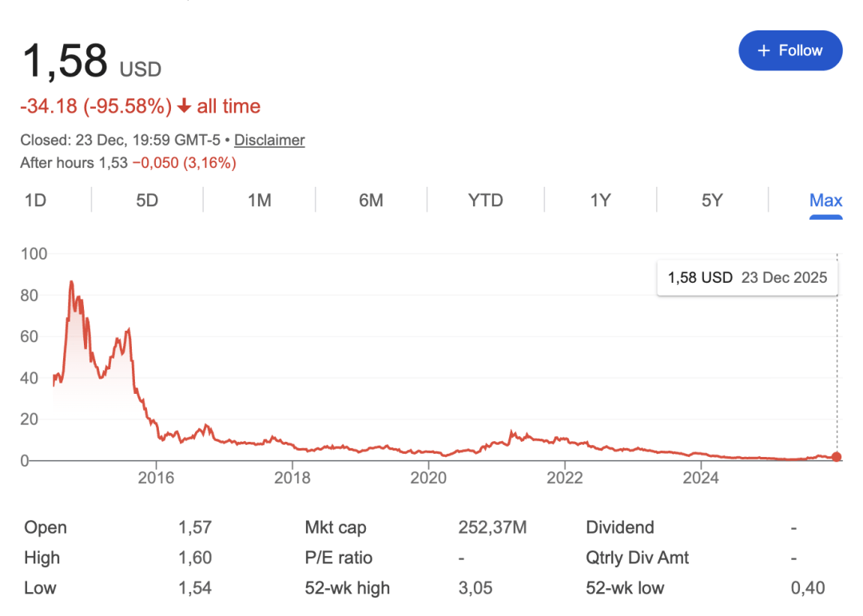863x616 pixels.
Task: Click the red down arrow icon
Action: 185,106
